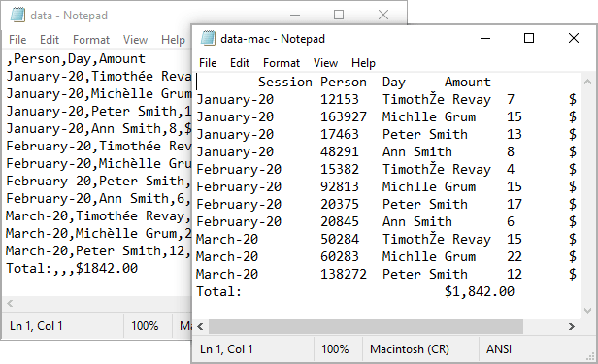The image size is (598, 364).
Task: Click the Amount header in data-mac window
Action: [468, 82]
